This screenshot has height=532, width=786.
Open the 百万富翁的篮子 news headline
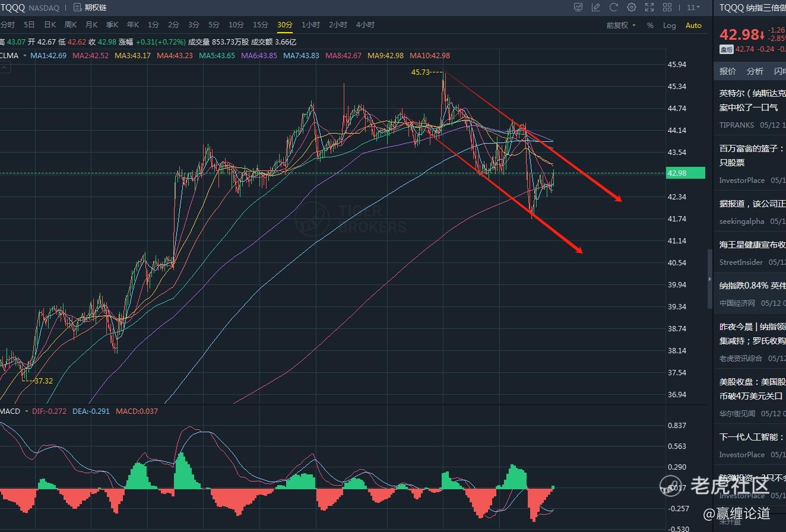coord(753,156)
